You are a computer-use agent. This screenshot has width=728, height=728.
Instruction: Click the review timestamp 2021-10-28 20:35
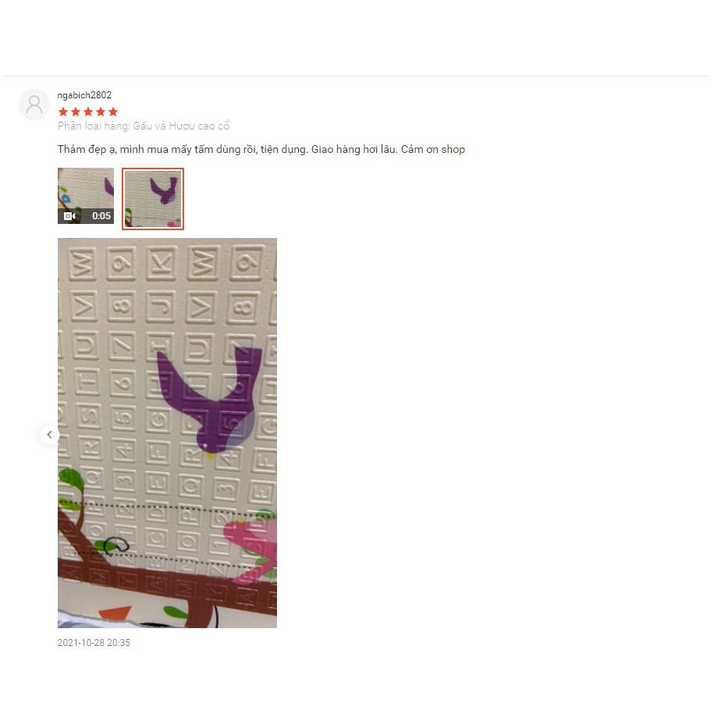(x=94, y=643)
